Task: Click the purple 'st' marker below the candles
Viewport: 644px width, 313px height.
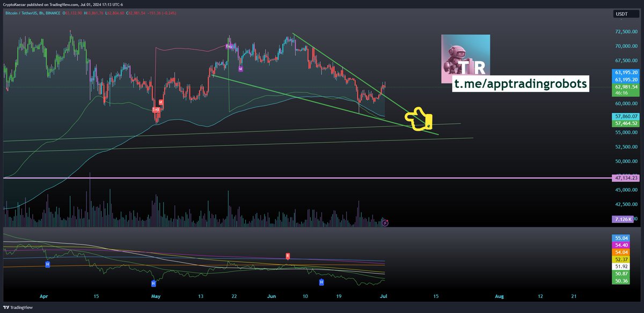Action: pos(240,69)
